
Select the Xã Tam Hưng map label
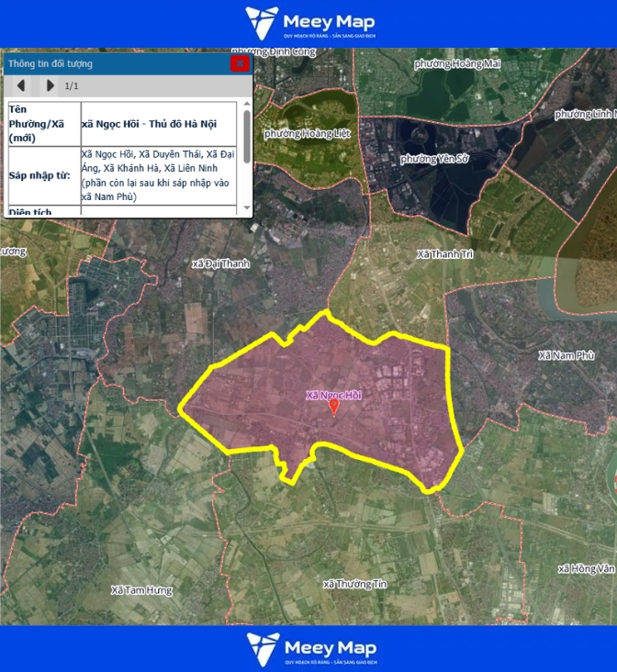(141, 590)
